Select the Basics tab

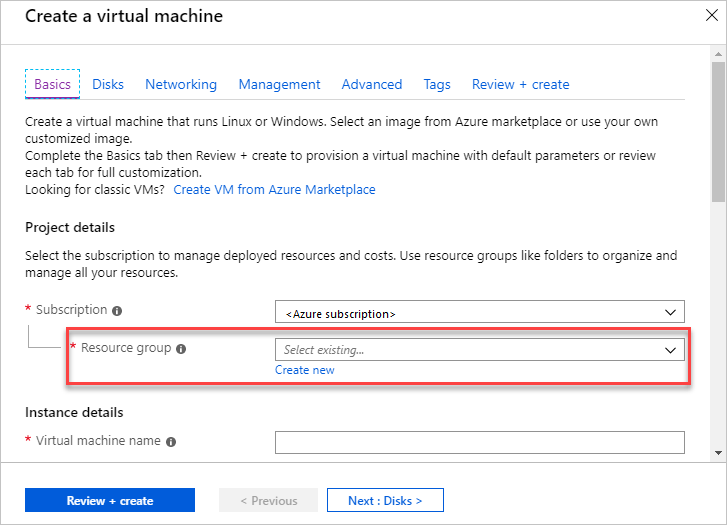pos(53,85)
